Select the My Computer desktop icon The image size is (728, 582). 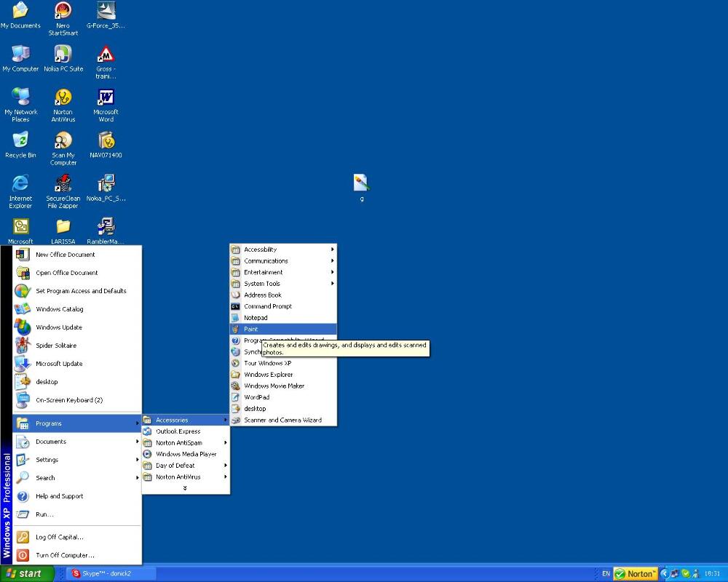click(20, 58)
